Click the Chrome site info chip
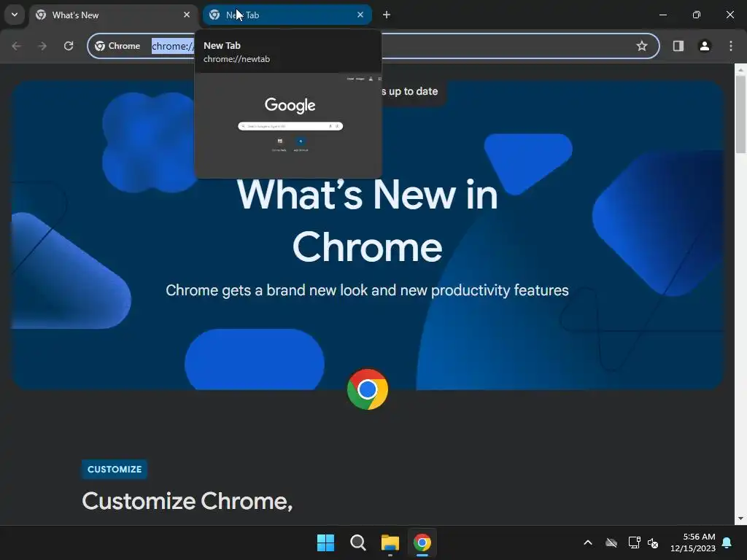747x560 pixels. [x=117, y=46]
